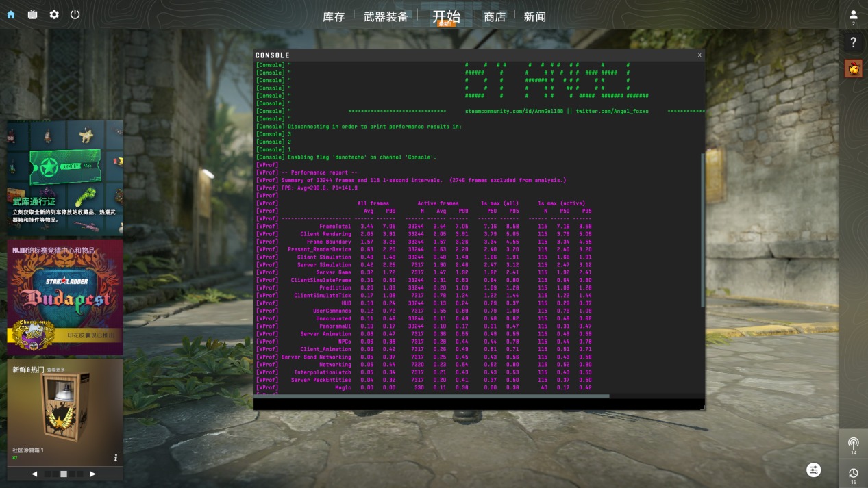Open the friends list icon

pos(853,15)
